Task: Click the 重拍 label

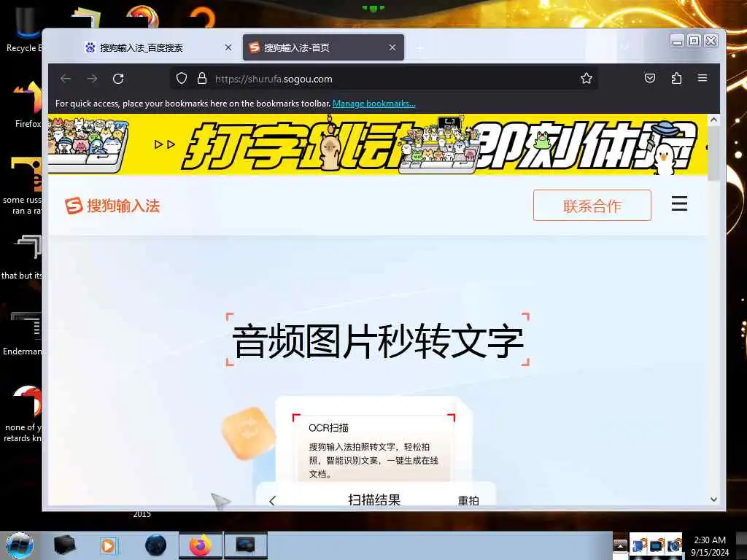Action: click(x=468, y=500)
